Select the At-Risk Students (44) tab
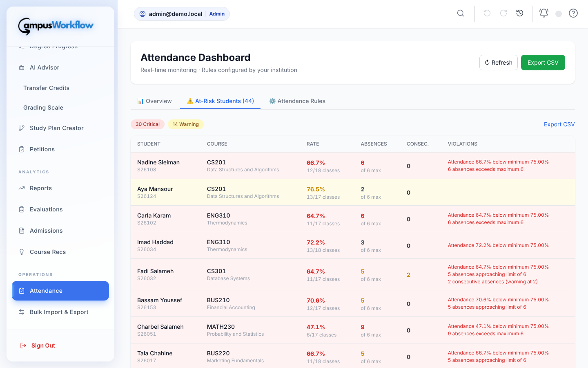The width and height of the screenshot is (588, 368). click(x=220, y=101)
